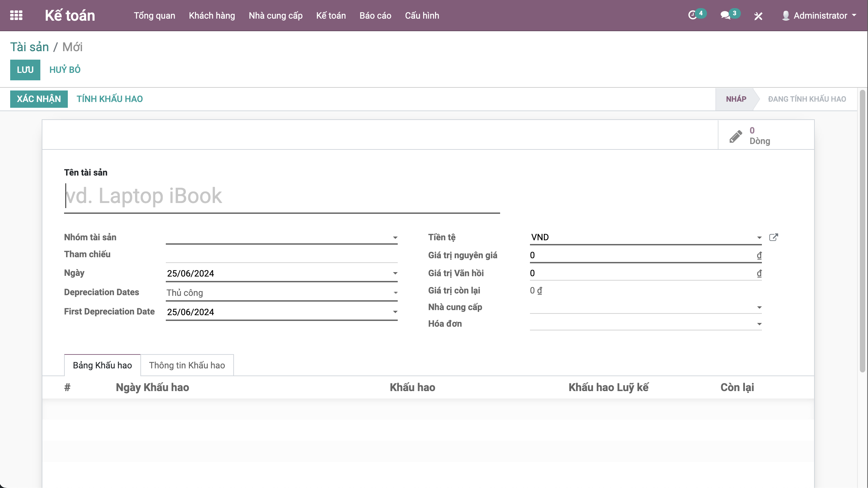Viewport: 868px width, 488px height.
Task: Click the vertical page scrollbar
Action: coord(862,230)
